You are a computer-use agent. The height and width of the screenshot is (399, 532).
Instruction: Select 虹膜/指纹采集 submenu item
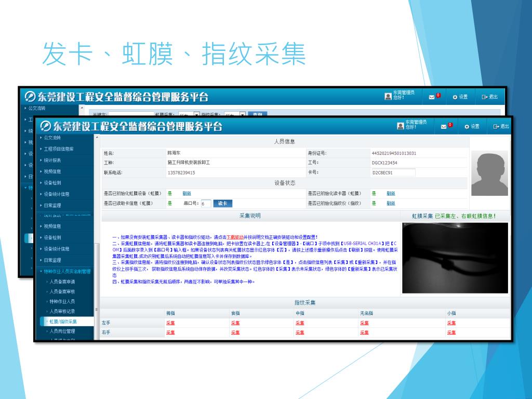click(x=67, y=321)
